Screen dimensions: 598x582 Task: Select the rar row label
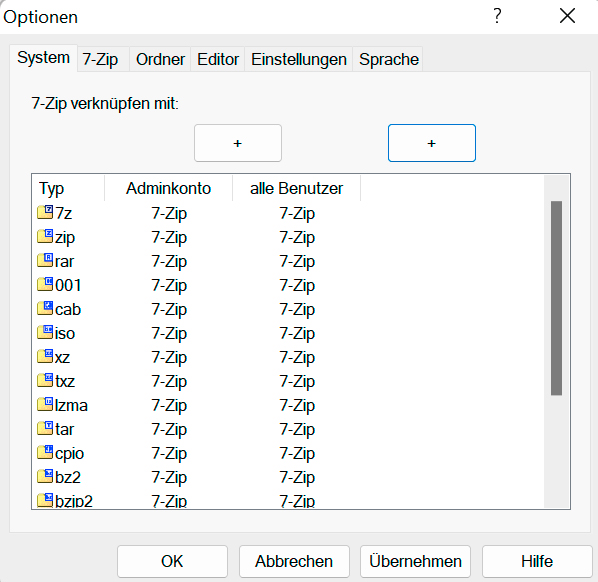[64, 262]
